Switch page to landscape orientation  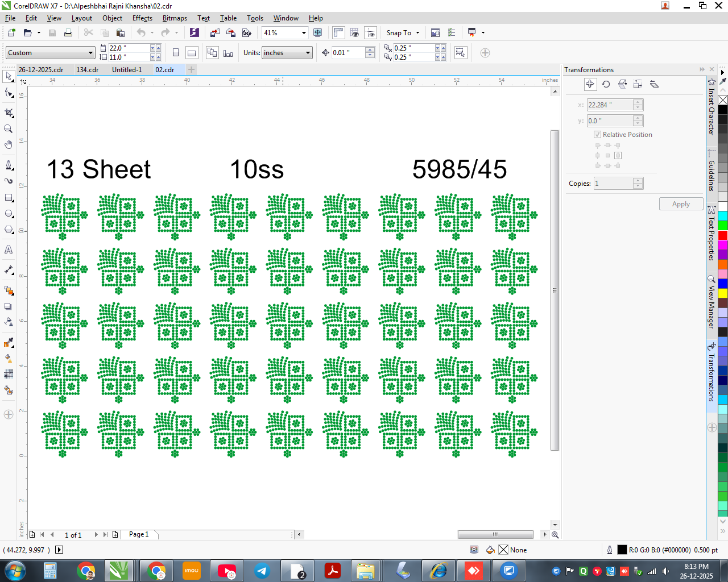(192, 53)
